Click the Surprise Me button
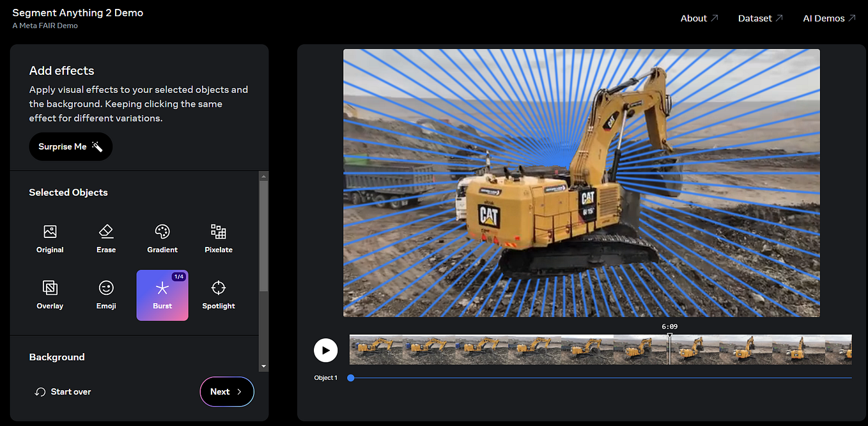Image resolution: width=868 pixels, height=426 pixels. point(70,146)
